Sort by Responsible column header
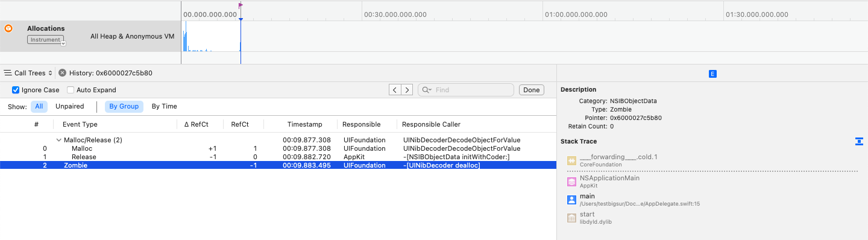868x240 pixels. 362,124
